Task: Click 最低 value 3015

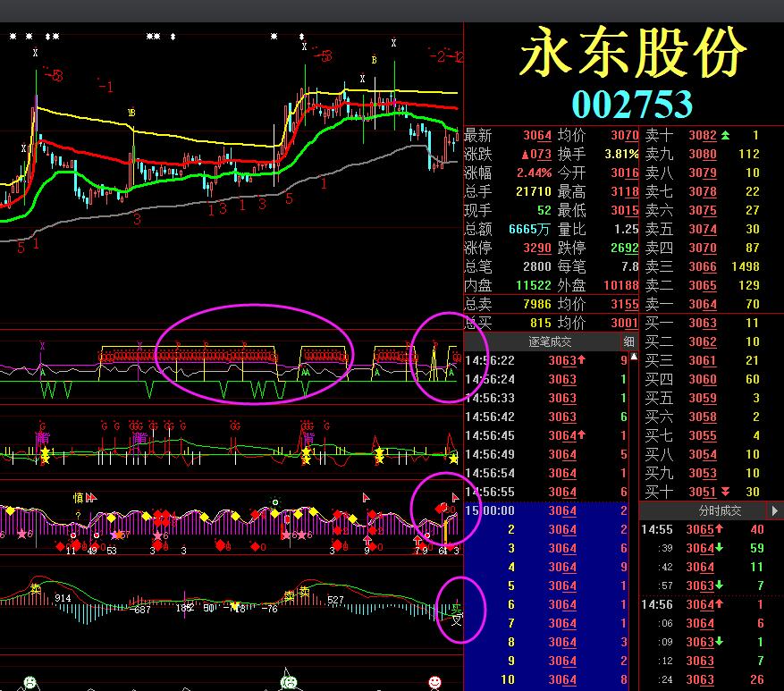Action: click(625, 210)
